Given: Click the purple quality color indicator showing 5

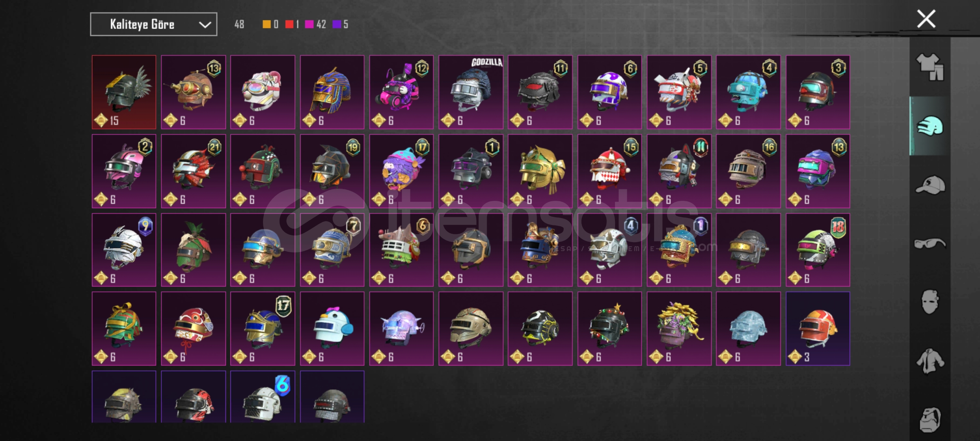Looking at the screenshot, I should pos(341,24).
